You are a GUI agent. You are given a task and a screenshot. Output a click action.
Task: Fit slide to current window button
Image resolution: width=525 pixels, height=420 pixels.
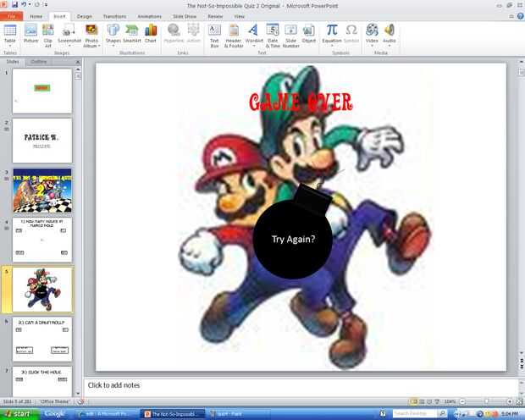pyautogui.click(x=519, y=401)
